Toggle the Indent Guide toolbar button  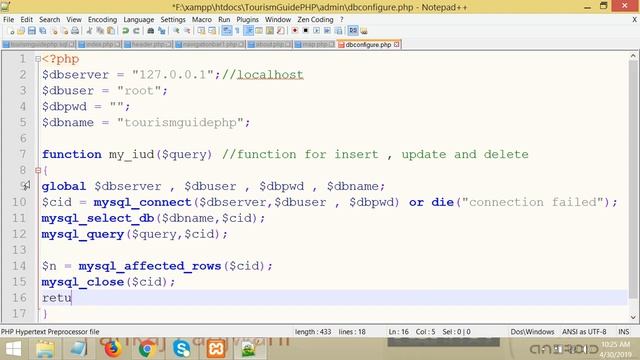[x=248, y=31]
